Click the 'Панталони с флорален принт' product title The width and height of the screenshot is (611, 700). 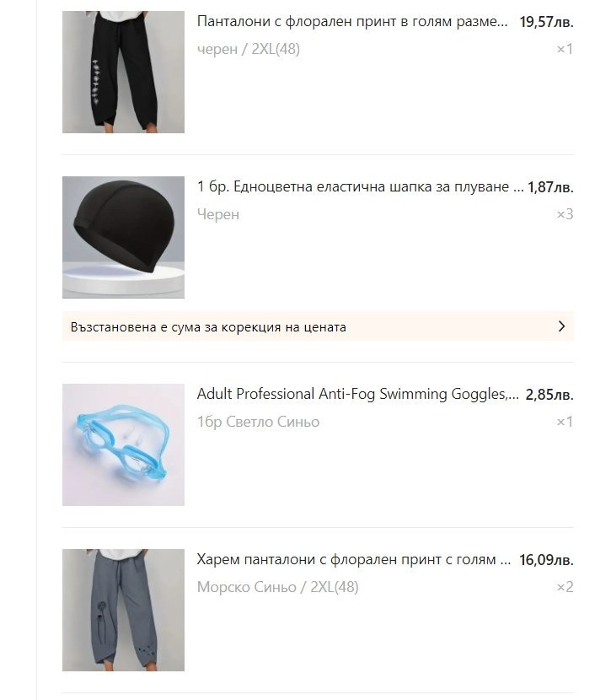352,21
